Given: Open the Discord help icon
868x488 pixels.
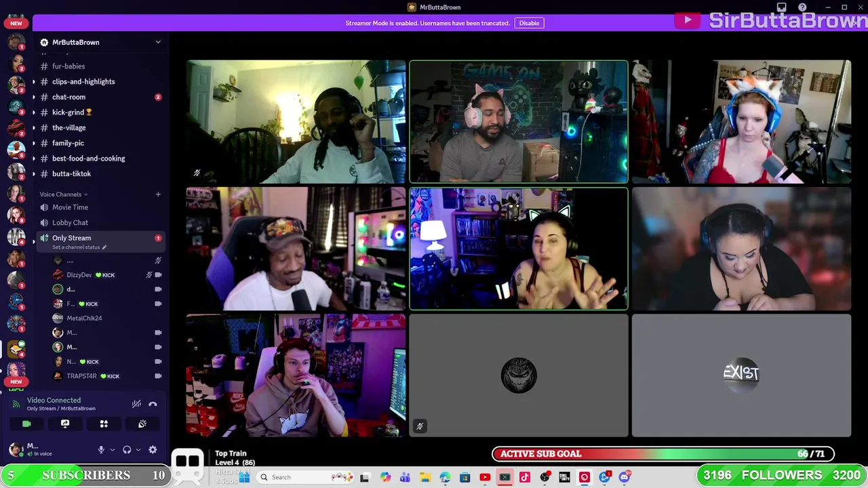Looking at the screenshot, I should click(x=802, y=7).
